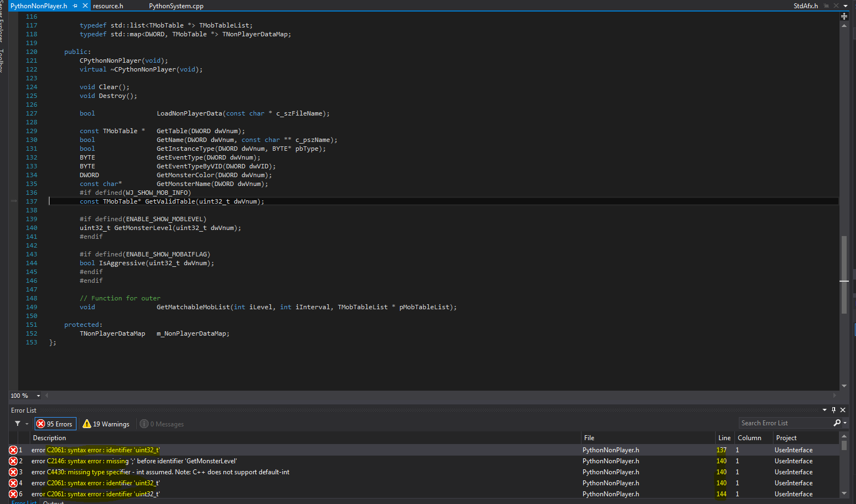Click the editor vertical scrollbar thumb
856x504 pixels.
point(844,275)
